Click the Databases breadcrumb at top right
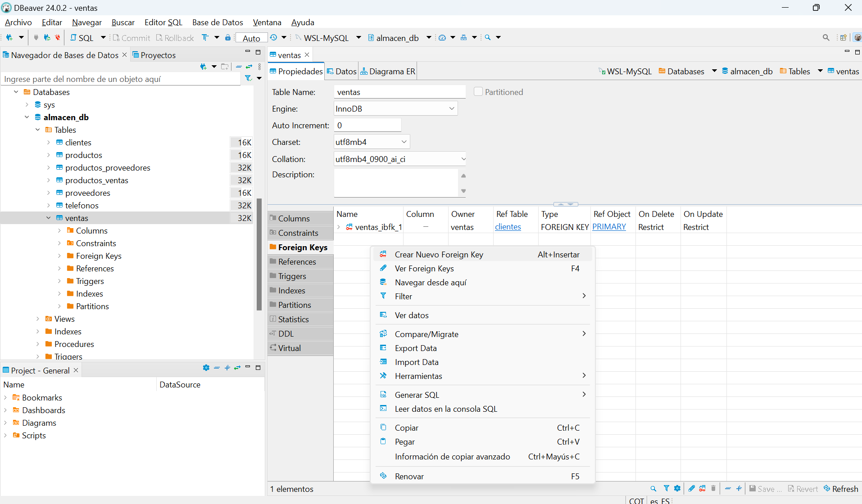The height and width of the screenshot is (504, 862). tap(681, 71)
